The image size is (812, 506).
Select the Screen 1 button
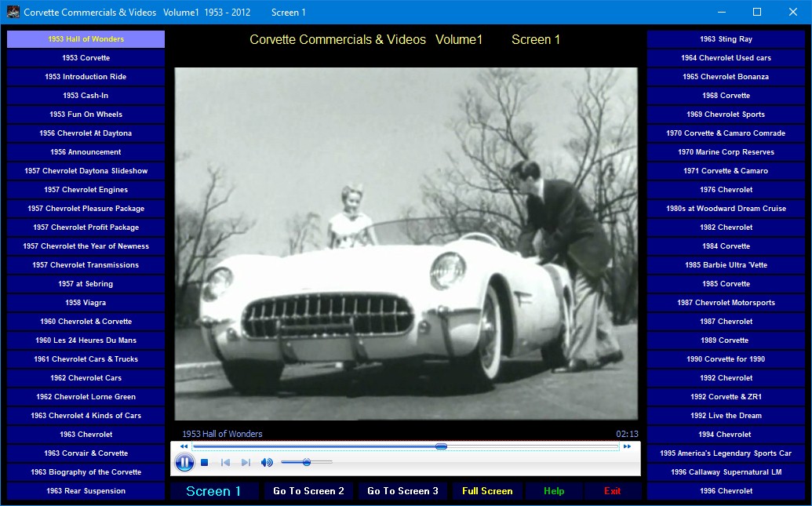(213, 491)
